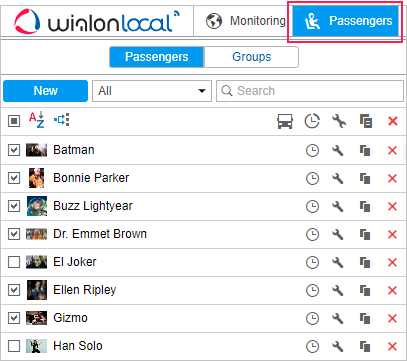
Task: Click the A-Z sort icon
Action: [x=36, y=120]
